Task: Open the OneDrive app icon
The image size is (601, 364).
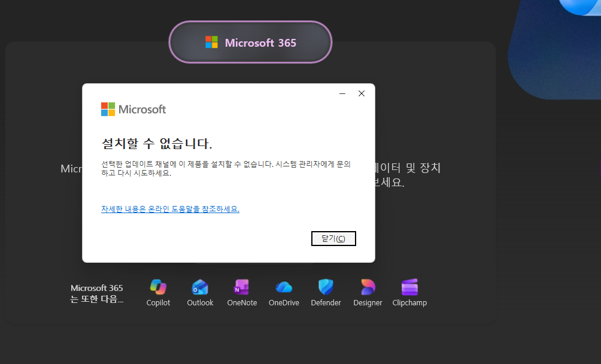Action: 284,287
